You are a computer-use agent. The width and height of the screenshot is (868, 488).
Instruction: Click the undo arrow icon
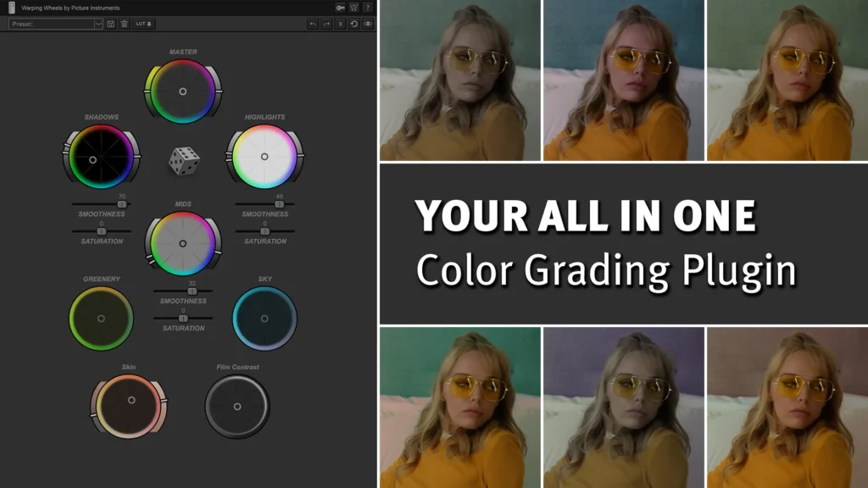[x=313, y=24]
